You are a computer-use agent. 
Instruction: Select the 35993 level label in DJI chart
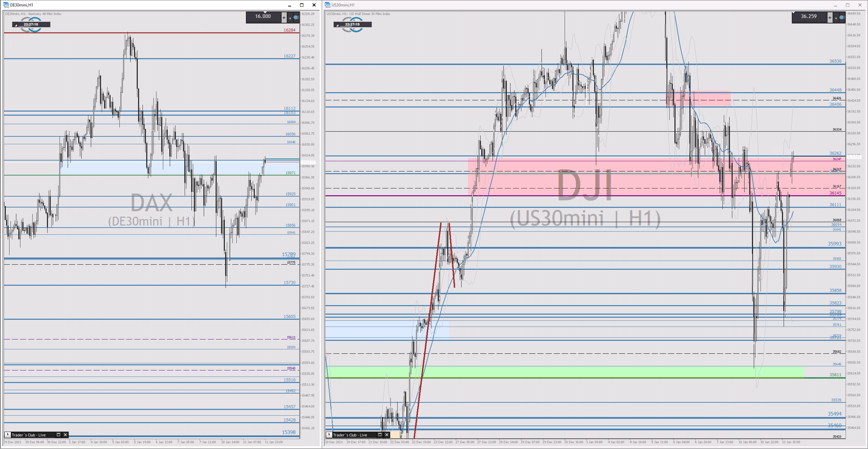tap(835, 244)
